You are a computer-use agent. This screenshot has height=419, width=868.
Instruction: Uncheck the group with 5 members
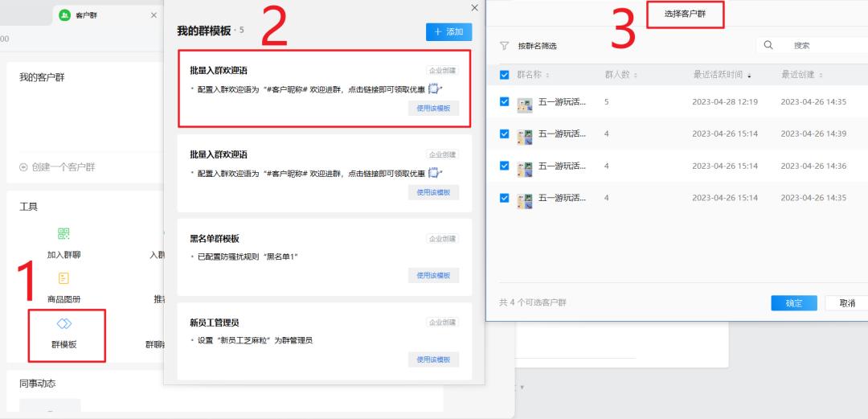504,101
